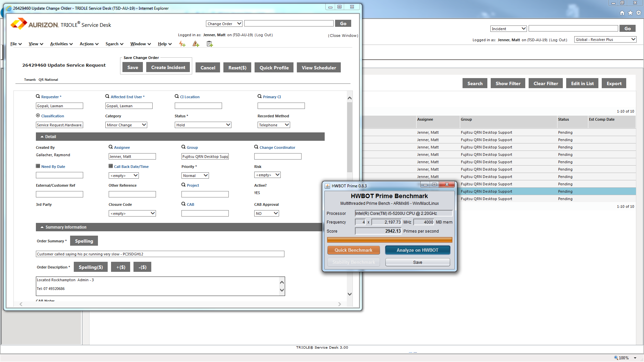
Task: Open the CAB Approval NO dropdown
Action: [x=267, y=214]
